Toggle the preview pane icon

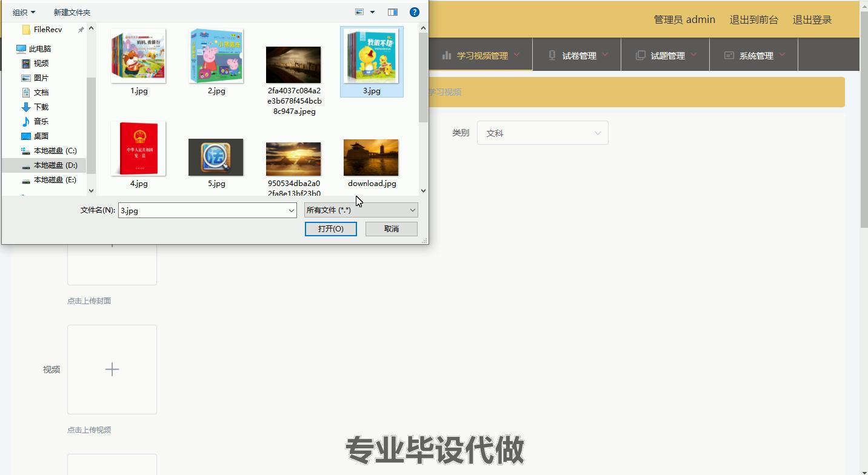click(393, 12)
